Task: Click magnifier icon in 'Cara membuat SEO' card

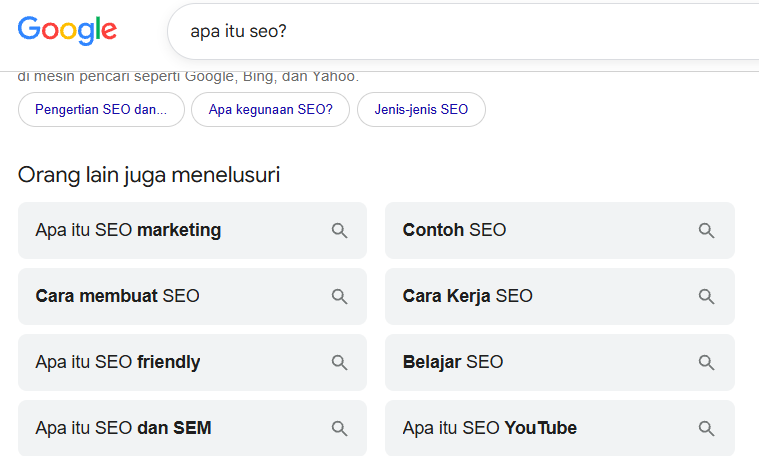Action: [339, 296]
